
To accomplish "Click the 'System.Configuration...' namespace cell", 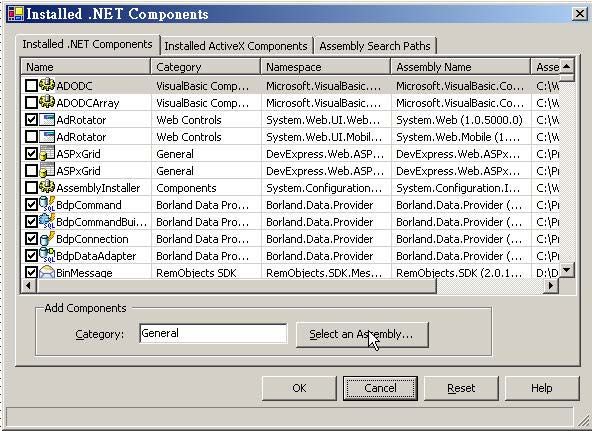I will click(x=324, y=188).
